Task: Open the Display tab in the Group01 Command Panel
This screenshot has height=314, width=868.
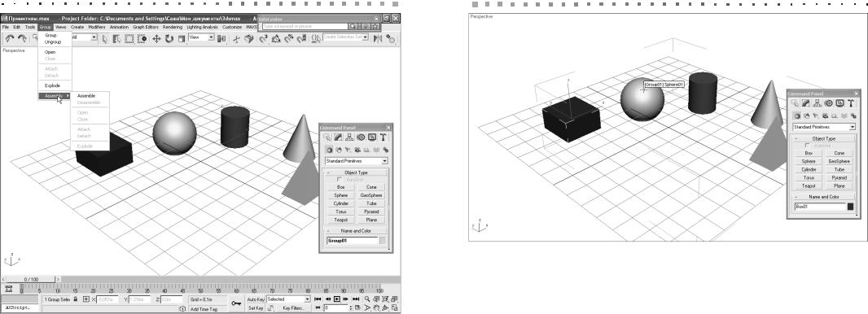Action: (x=371, y=137)
